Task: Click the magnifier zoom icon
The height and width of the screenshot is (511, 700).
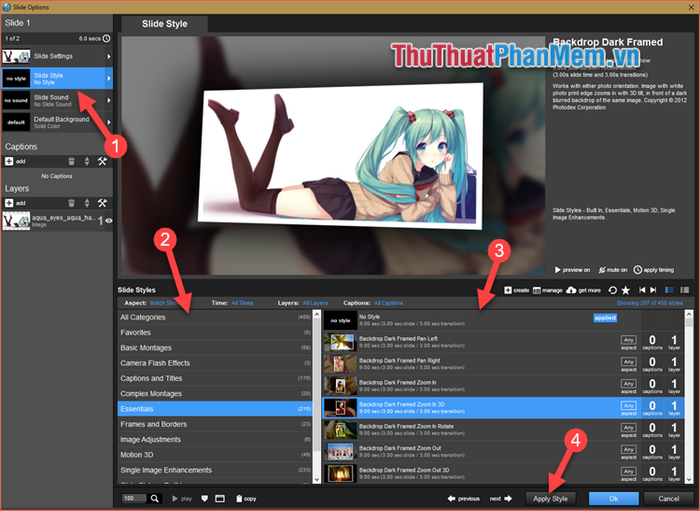Action: [x=154, y=498]
